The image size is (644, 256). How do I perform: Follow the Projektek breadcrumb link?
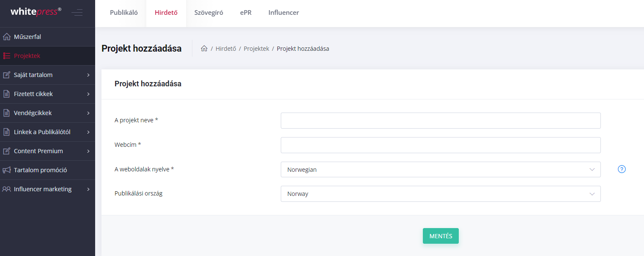pos(256,49)
